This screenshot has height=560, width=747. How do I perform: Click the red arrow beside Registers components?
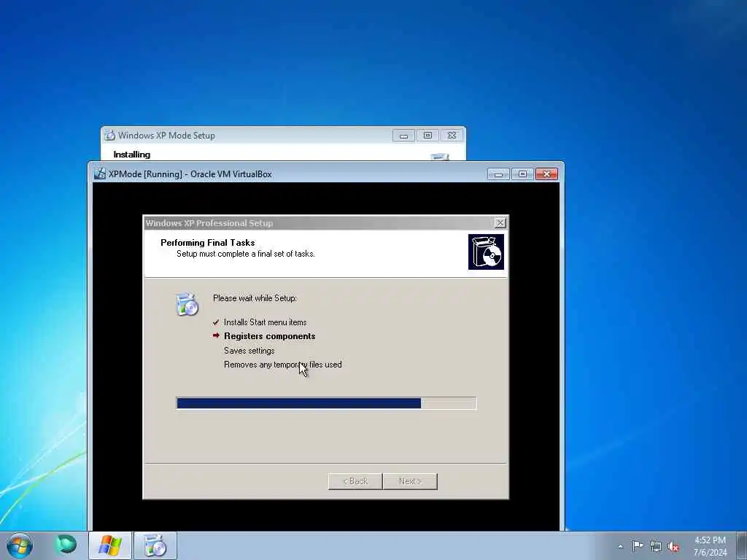click(x=216, y=335)
